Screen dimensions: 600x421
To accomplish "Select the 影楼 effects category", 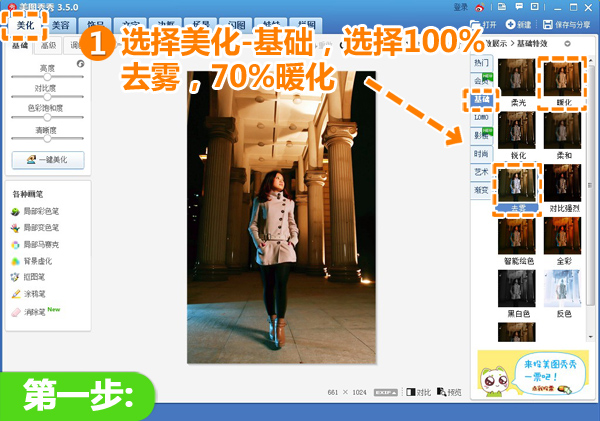I will [481, 135].
